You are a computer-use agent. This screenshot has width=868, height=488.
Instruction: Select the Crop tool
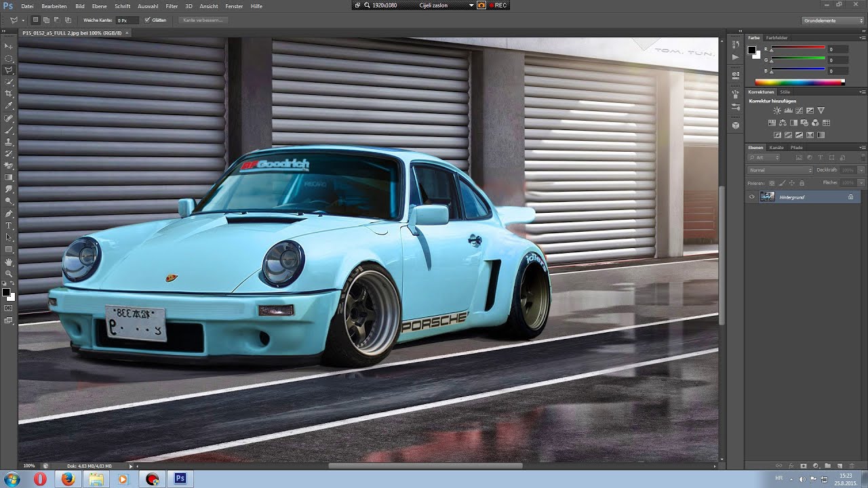point(9,94)
